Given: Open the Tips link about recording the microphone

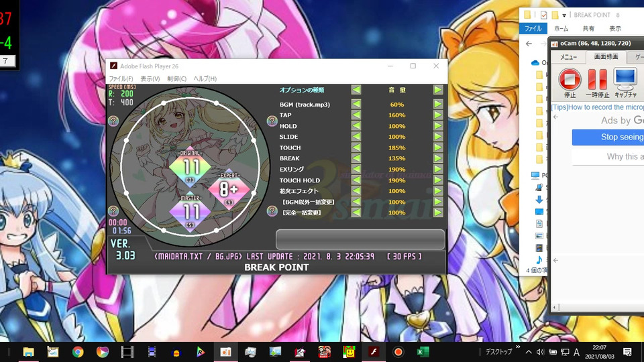Looking at the screenshot, I should tap(597, 107).
